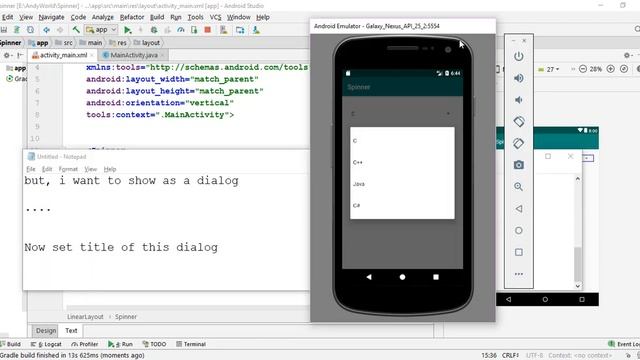Screen dimensions: 640x360
Task: Open the app run configuration dropdown
Action: click(x=101, y=30)
